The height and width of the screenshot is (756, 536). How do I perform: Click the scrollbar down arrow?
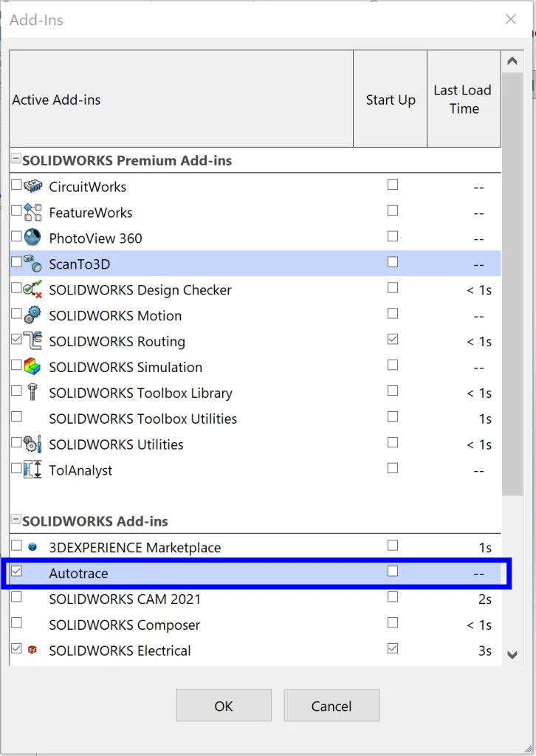512,654
